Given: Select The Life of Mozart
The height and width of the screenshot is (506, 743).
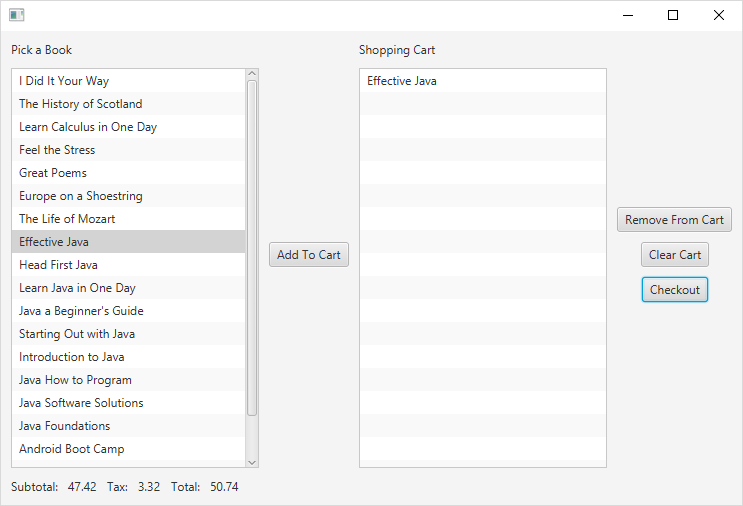Looking at the screenshot, I should tap(128, 219).
